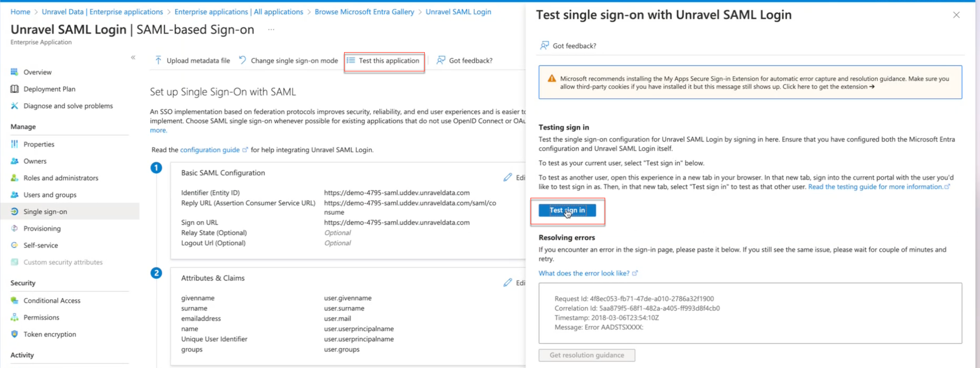Collapse the left navigation pane
The width and height of the screenshot is (980, 368).
point(133,57)
